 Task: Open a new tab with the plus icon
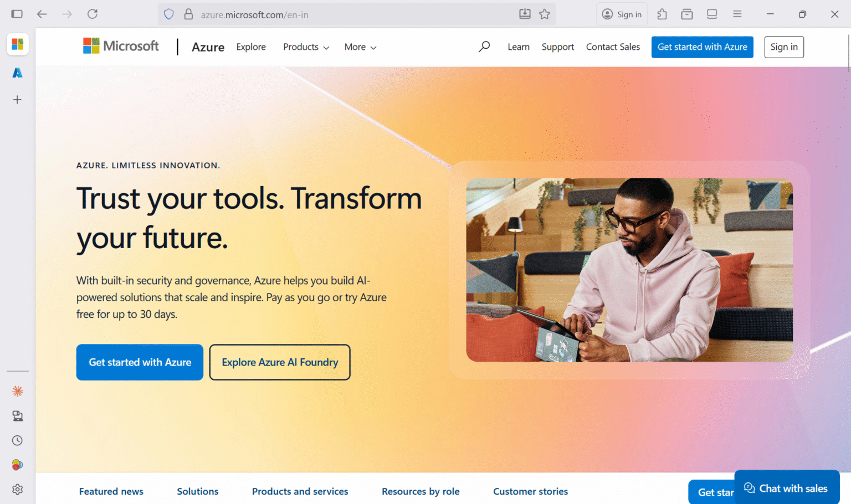pos(17,100)
